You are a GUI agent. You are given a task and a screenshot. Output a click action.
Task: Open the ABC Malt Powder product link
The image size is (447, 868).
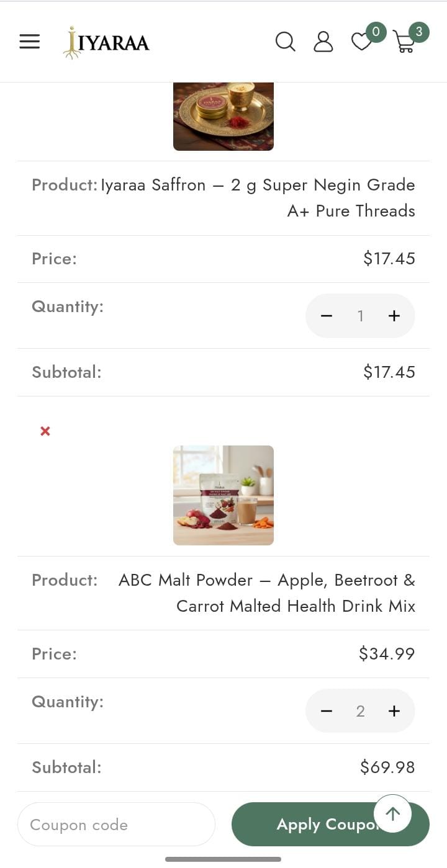pos(267,593)
